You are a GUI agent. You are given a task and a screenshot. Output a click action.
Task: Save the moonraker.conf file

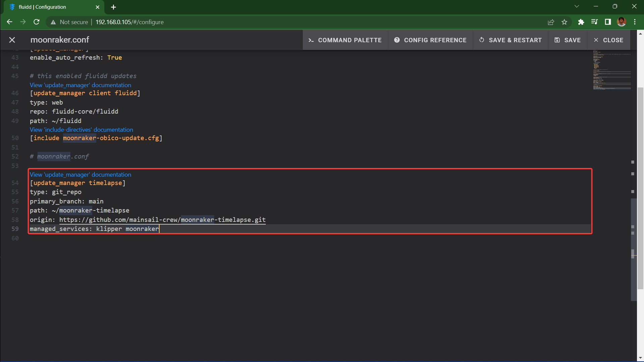tap(568, 40)
